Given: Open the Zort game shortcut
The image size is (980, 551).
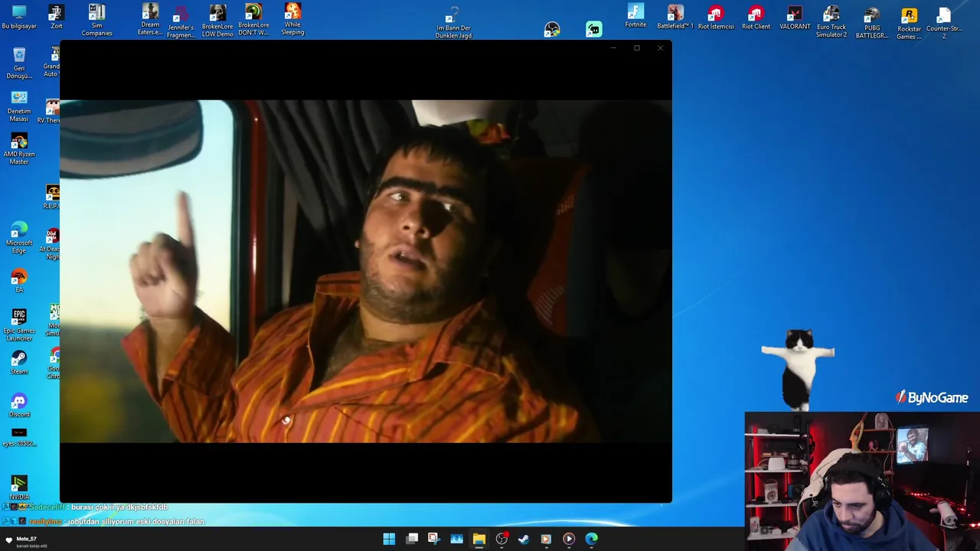Looking at the screenshot, I should tap(56, 17).
